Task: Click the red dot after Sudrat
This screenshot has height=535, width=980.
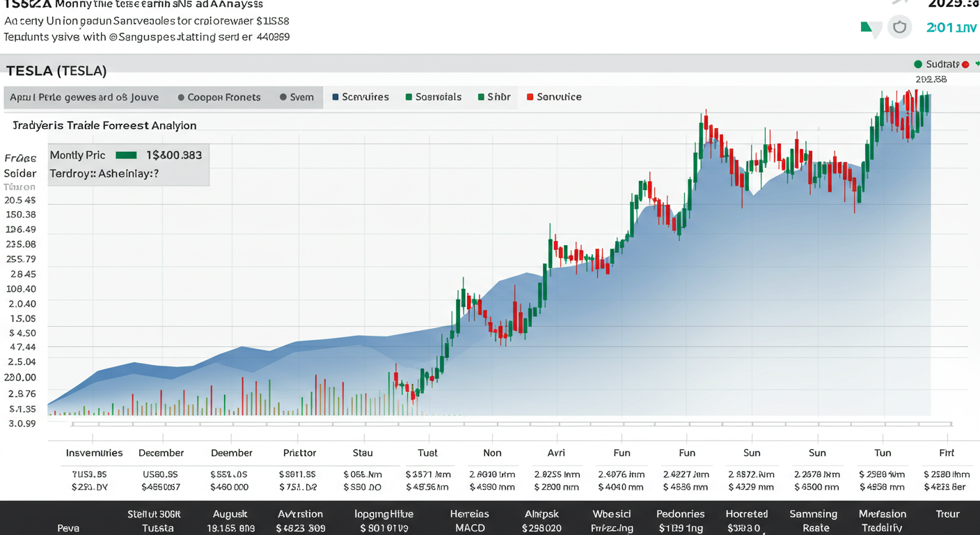Action: pyautogui.click(x=965, y=64)
